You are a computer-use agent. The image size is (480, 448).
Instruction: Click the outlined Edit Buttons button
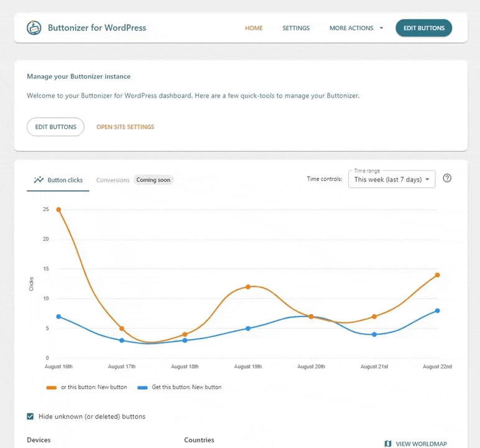tap(55, 127)
